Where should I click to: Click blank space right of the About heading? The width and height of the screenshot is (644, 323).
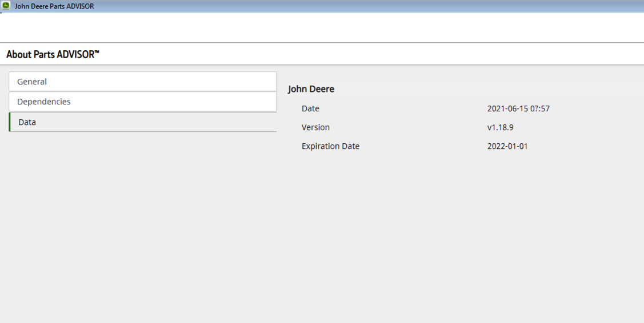371,55
